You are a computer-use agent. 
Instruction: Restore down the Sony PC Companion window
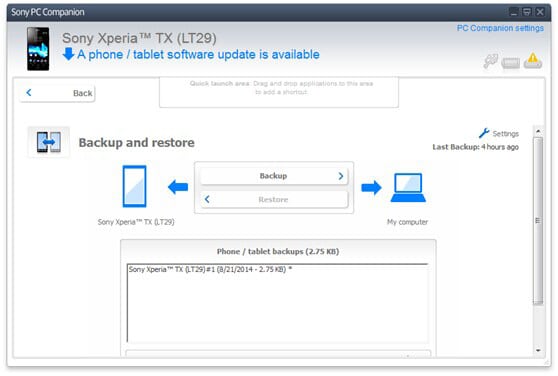click(527, 12)
